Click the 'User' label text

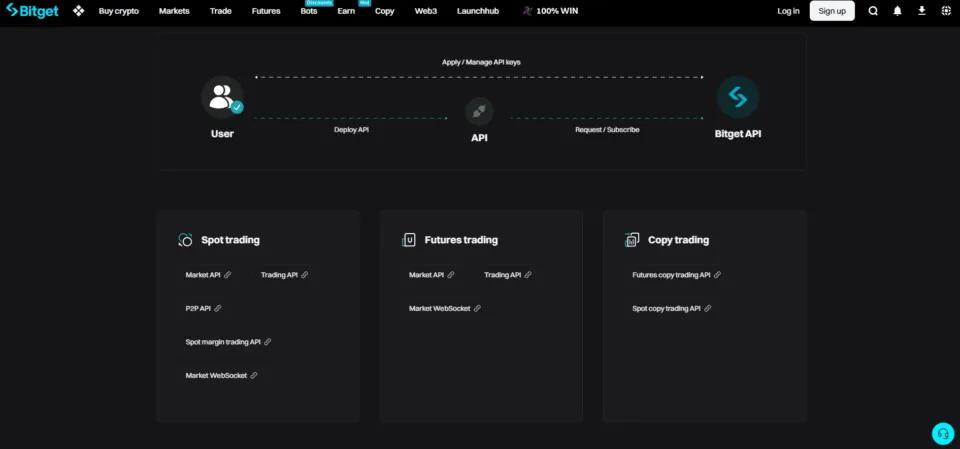222,134
